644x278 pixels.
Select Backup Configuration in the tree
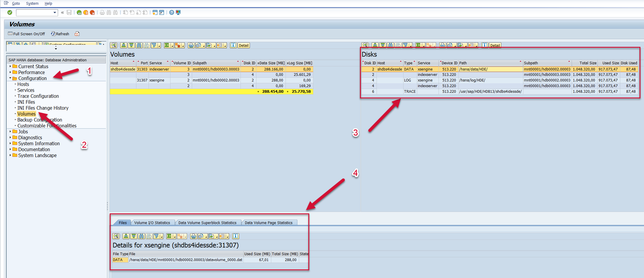coord(39,120)
